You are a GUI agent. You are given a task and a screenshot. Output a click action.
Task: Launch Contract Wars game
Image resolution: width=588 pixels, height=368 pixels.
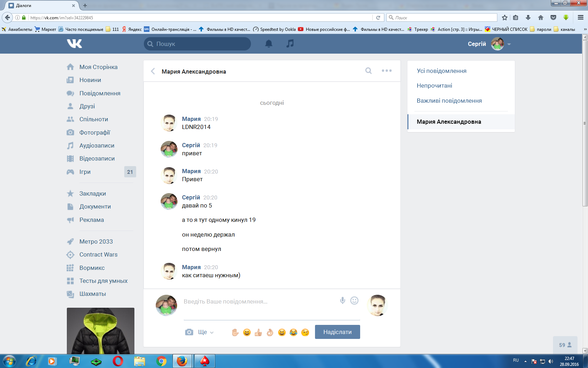click(x=98, y=254)
